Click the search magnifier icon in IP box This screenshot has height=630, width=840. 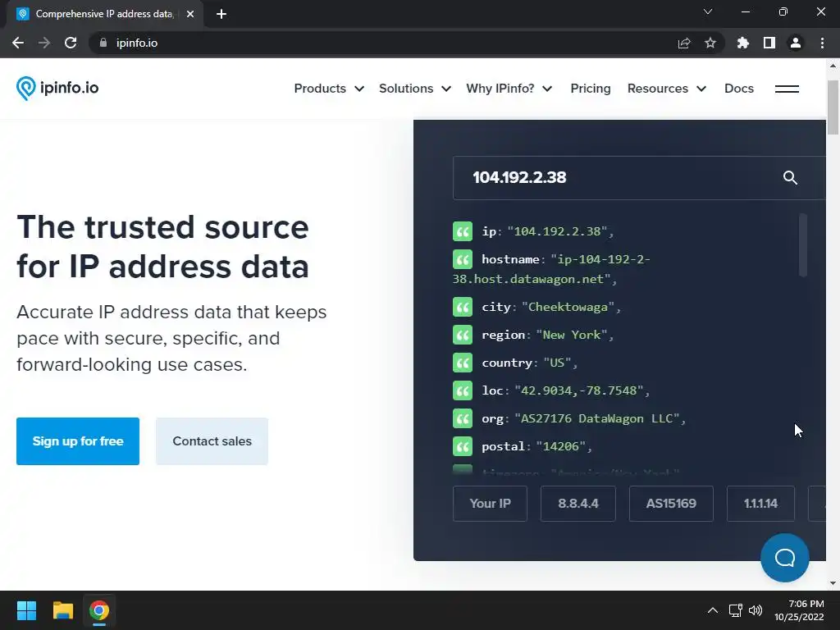tap(790, 178)
